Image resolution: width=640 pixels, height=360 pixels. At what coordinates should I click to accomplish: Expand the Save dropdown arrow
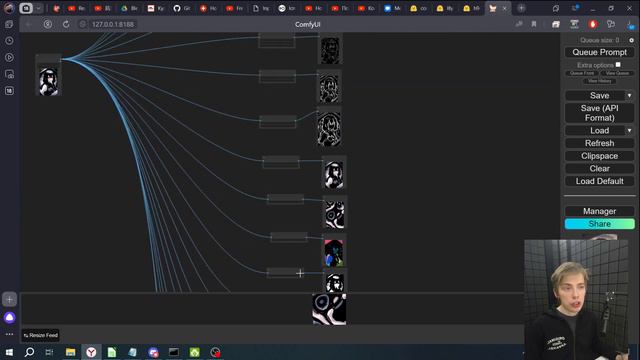coord(629,96)
